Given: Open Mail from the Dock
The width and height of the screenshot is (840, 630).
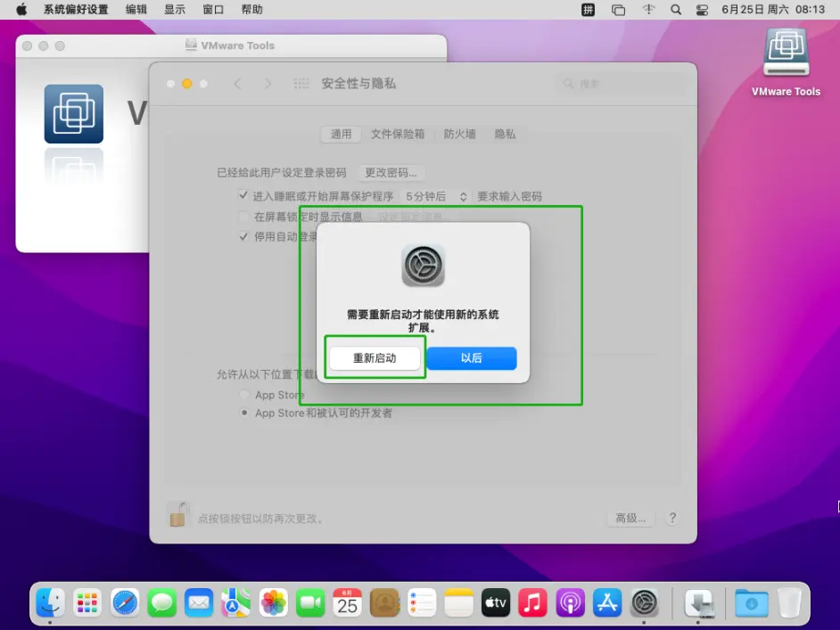Looking at the screenshot, I should click(x=199, y=603).
